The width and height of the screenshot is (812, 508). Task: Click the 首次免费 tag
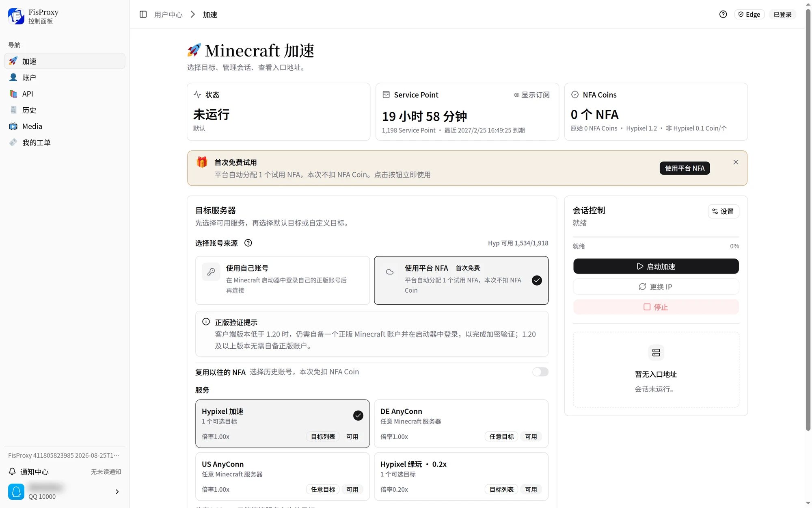[468, 268]
